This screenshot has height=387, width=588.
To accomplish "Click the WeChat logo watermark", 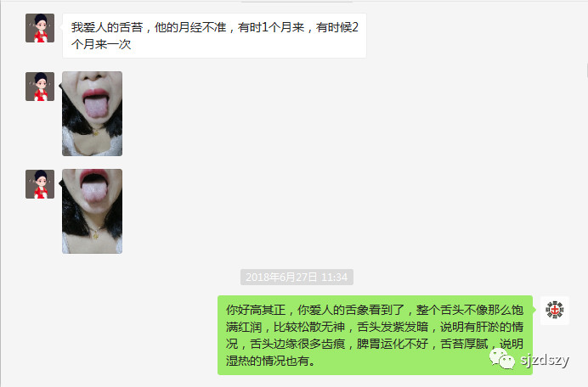I will click(501, 358).
